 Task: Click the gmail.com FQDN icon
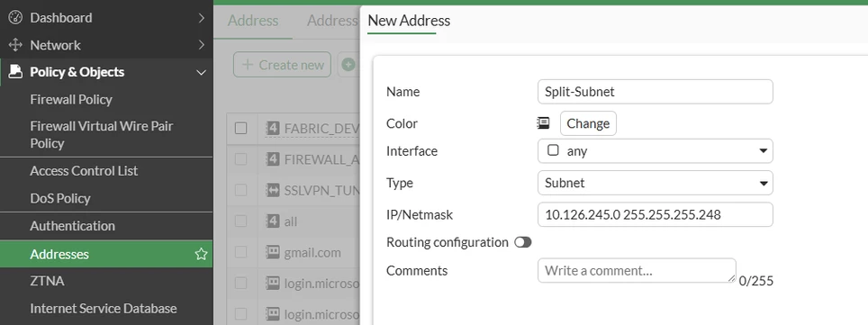click(273, 252)
